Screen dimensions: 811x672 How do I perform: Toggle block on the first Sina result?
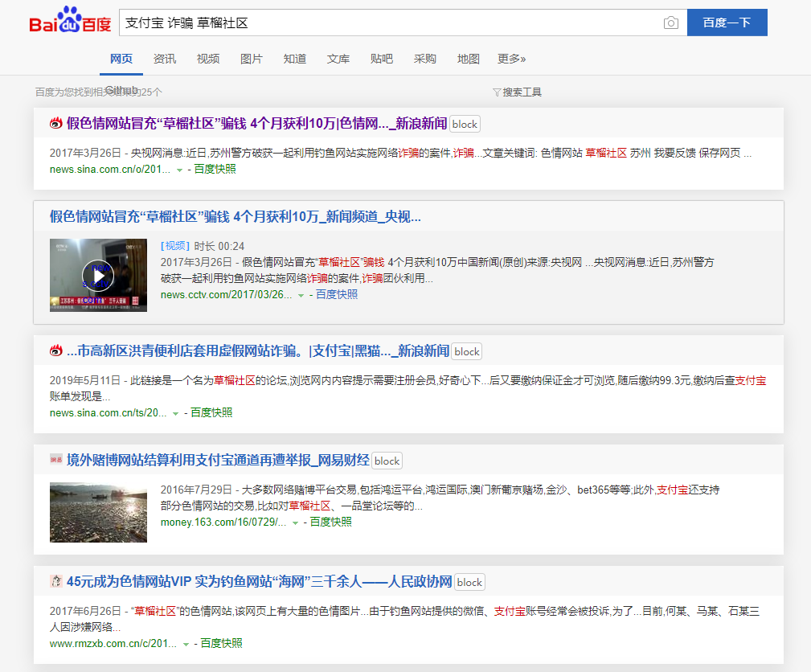pos(465,124)
